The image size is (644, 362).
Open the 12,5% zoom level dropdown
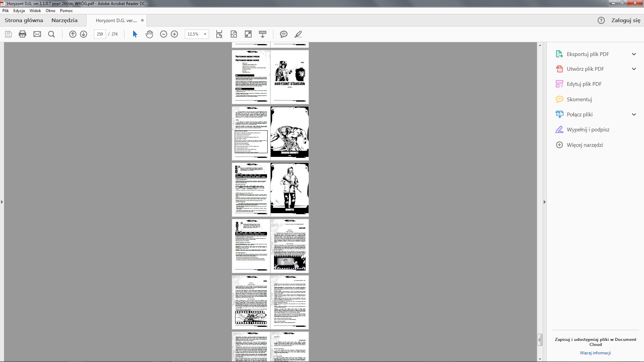(x=205, y=34)
